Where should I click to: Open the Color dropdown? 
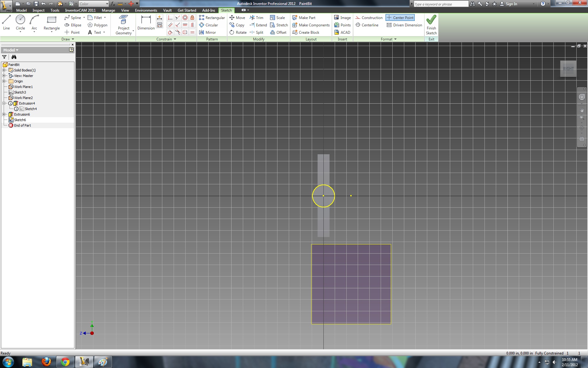pyautogui.click(x=94, y=4)
